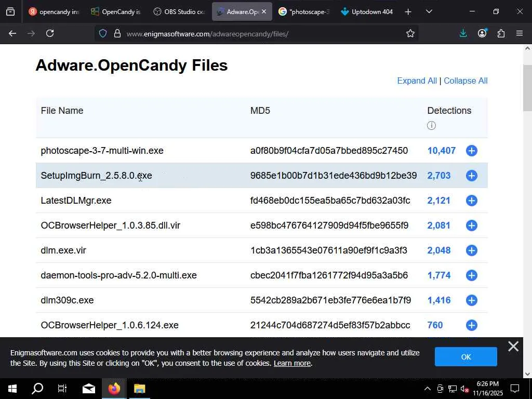
Task: Open the tab list dropdown arrow
Action: (x=429, y=11)
